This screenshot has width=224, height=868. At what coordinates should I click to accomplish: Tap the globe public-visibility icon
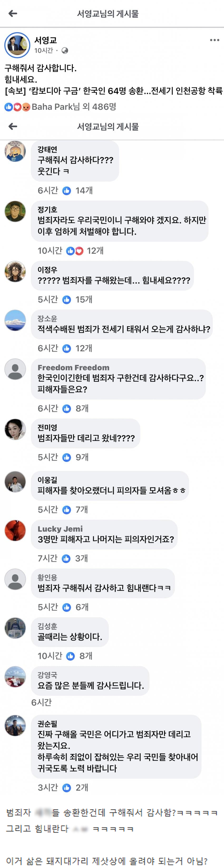click(x=65, y=51)
